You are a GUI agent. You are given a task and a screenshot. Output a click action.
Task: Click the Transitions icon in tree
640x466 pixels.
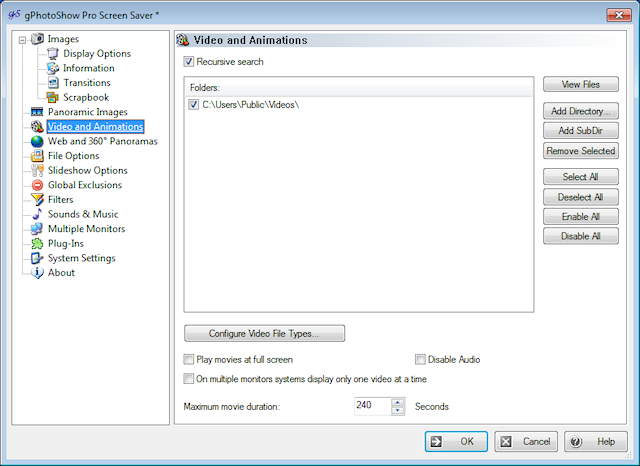[x=53, y=83]
